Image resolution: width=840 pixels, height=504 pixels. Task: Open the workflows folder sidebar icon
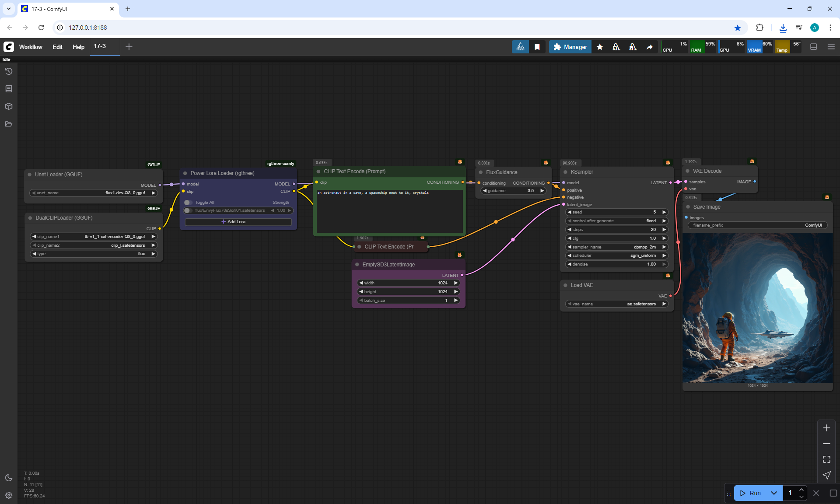click(9, 124)
